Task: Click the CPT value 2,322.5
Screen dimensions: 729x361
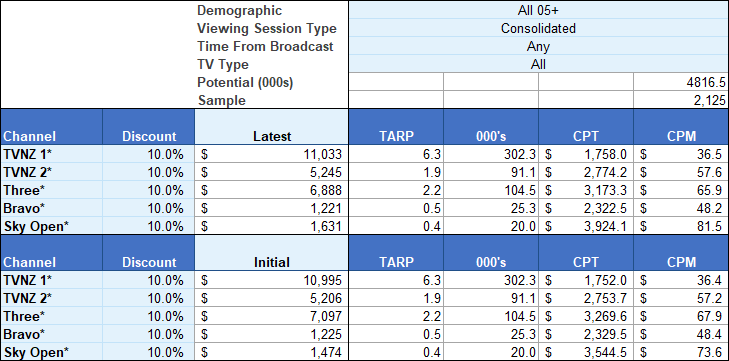Action: tap(586, 208)
